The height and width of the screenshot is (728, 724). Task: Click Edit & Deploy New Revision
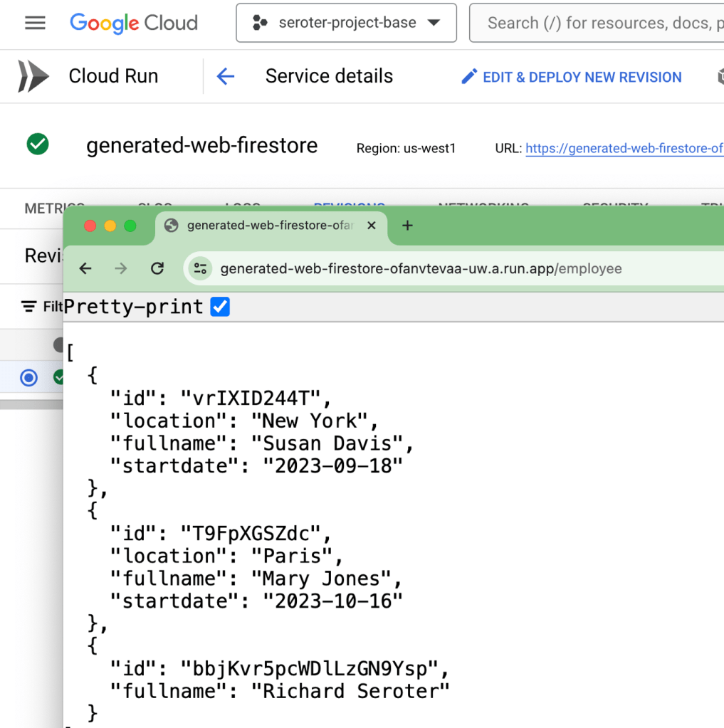[x=572, y=77]
